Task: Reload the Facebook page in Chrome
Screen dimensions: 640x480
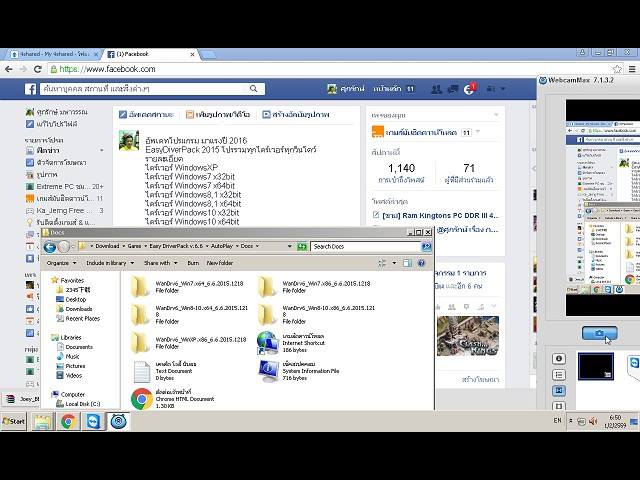Action: [x=38, y=69]
